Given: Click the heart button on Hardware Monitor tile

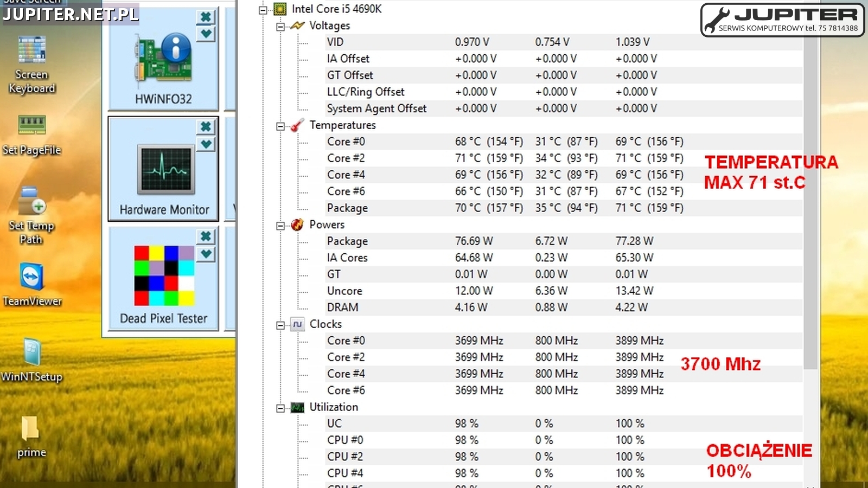Looking at the screenshot, I should (206, 144).
